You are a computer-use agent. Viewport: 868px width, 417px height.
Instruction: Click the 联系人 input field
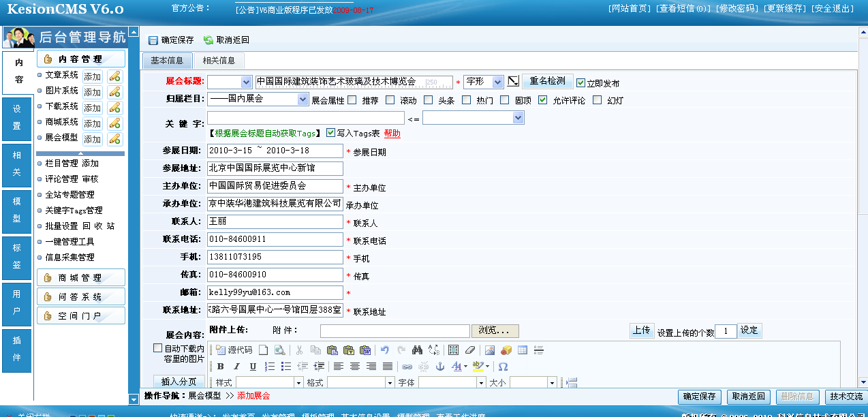point(275,222)
